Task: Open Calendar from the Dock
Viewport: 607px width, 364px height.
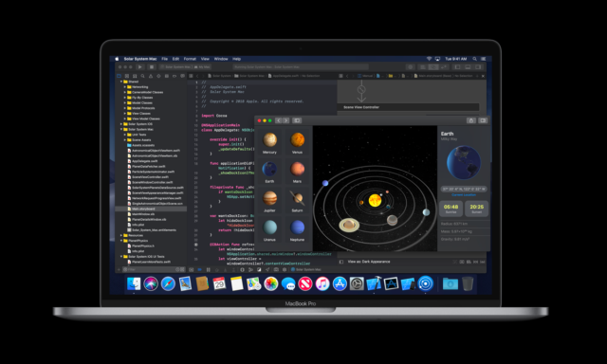Action: pos(219,284)
